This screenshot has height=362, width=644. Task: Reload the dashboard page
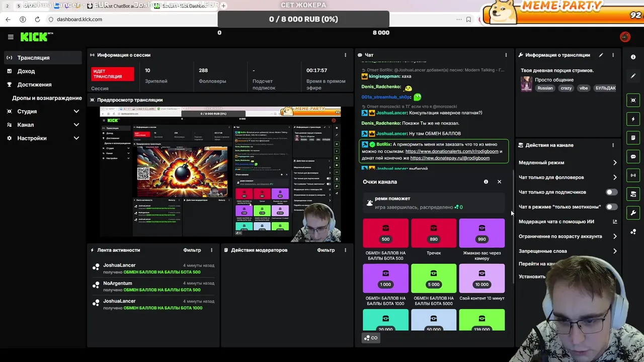(x=37, y=19)
